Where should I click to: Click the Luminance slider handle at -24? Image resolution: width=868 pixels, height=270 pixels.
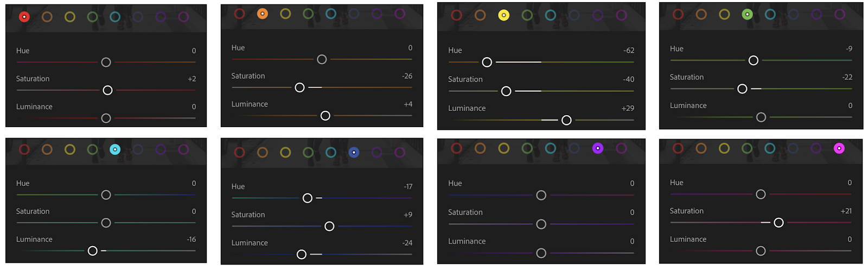point(302,254)
